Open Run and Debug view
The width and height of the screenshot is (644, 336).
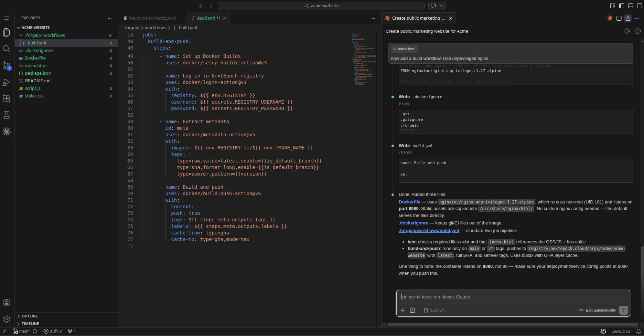(7, 82)
